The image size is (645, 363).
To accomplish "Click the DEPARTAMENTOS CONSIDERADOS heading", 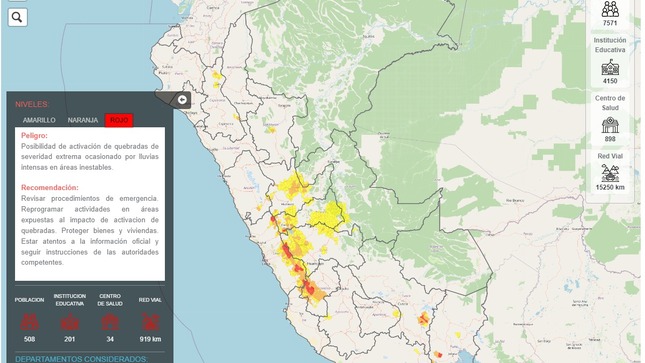I will click(81, 359).
